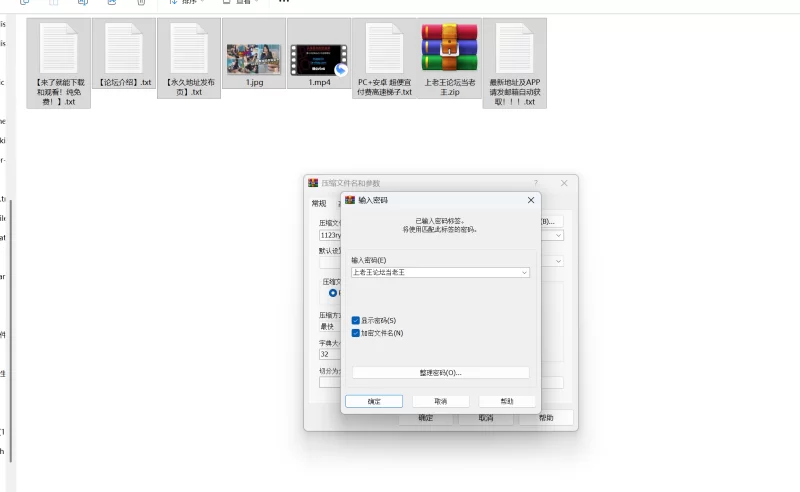Select the 最新地址及APP请发邮箱自动获取.txt file icon

tap(515, 48)
